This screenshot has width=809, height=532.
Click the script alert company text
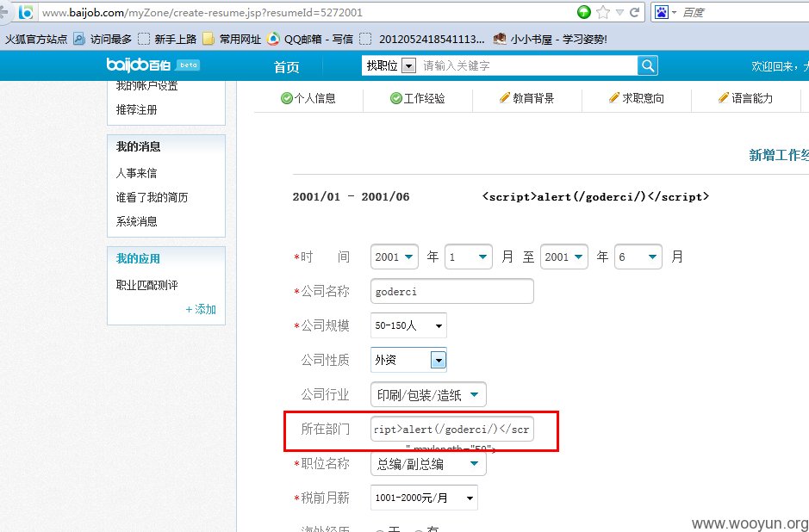pos(596,196)
